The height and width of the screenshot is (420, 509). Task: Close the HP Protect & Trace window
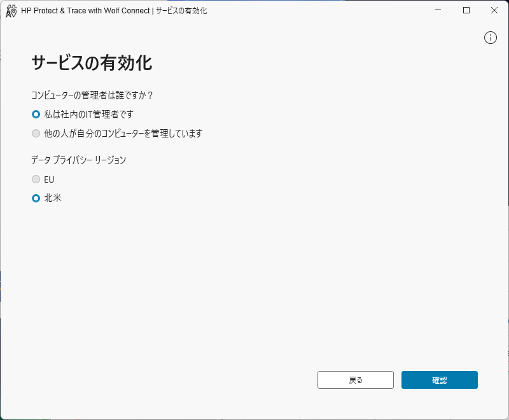[x=494, y=10]
